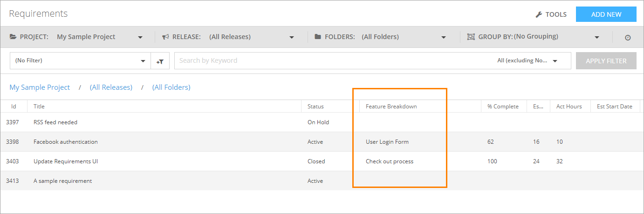The width and height of the screenshot is (644, 214).
Task: Open the All excluding status dropdown
Action: point(555,61)
